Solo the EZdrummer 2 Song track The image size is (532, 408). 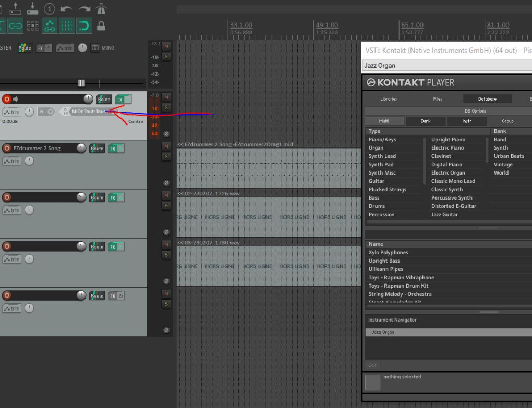click(x=166, y=156)
